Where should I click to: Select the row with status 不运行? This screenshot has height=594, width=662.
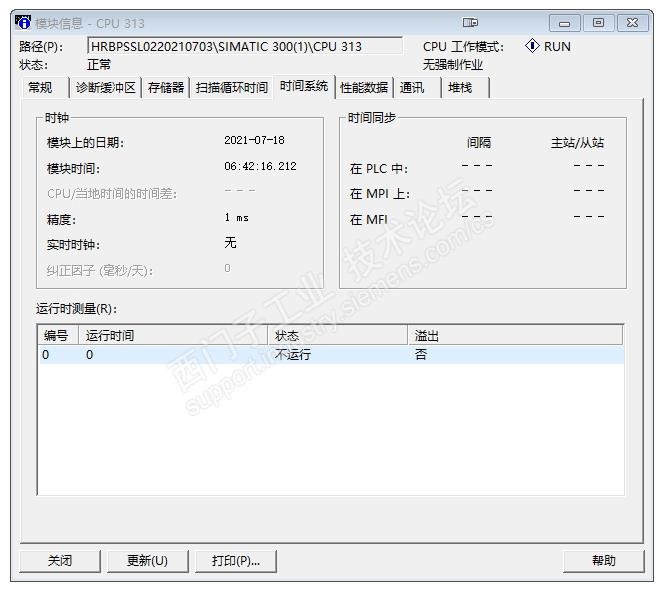point(331,355)
